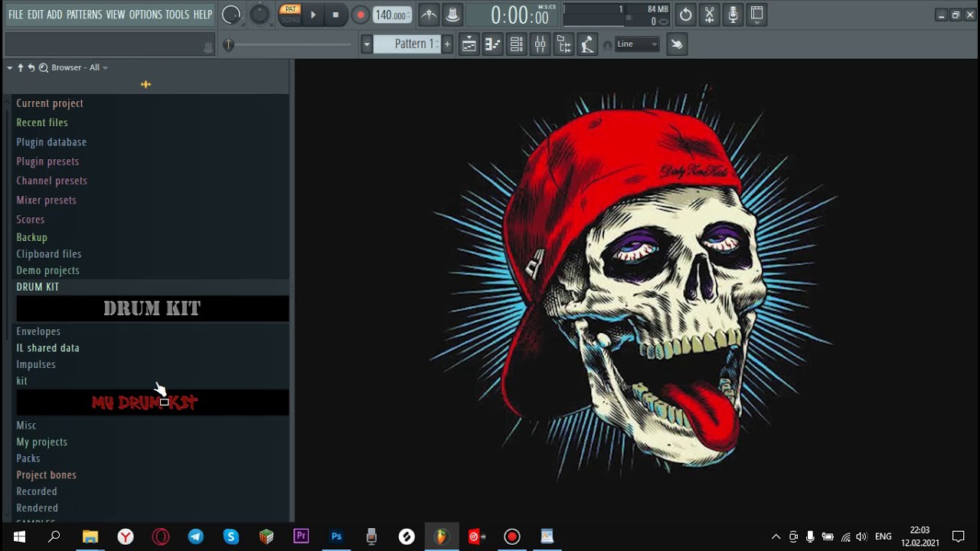Click the FL Studio taskbar icon
This screenshot has height=551, width=980.
441,536
